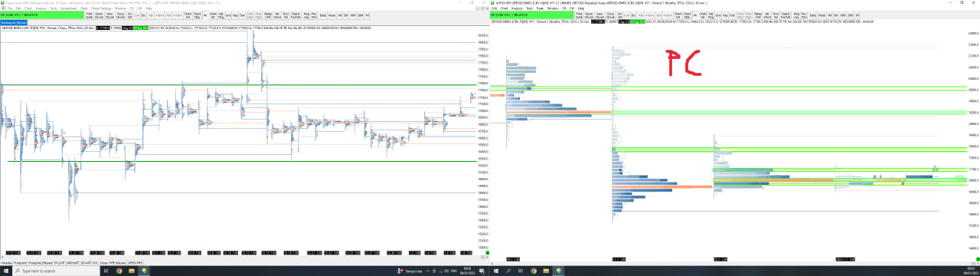The image size is (980, 276).
Task: Open Global Settings menu in left window
Action: tap(101, 8)
